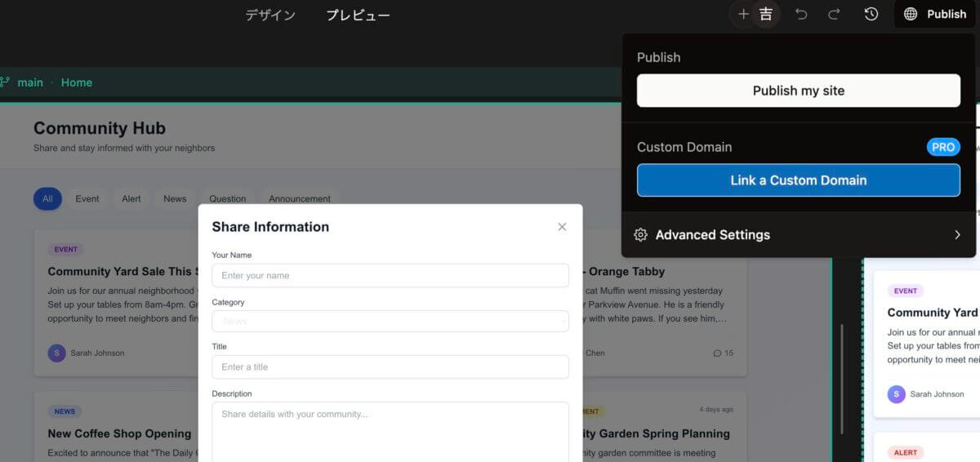Expand Advanced Settings
The height and width of the screenshot is (462, 980).
798,235
